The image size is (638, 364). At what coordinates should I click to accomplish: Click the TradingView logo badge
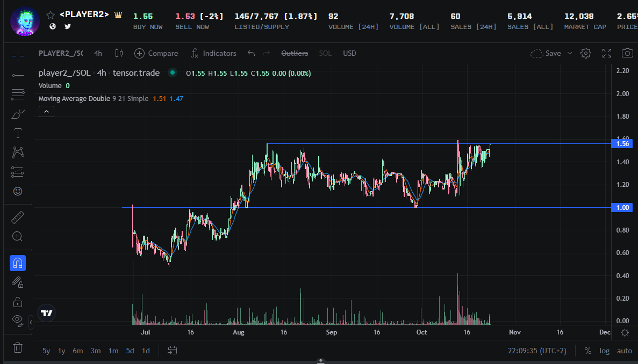46,313
